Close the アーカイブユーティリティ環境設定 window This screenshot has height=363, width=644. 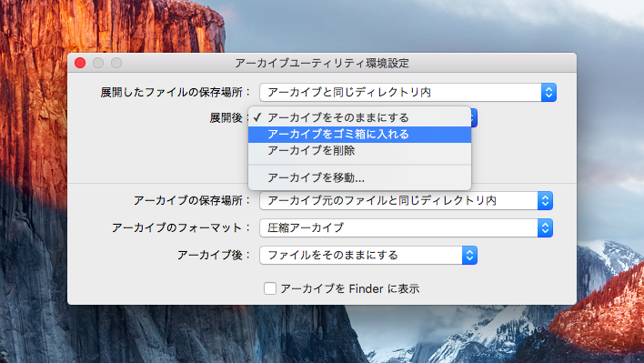pyautogui.click(x=80, y=63)
